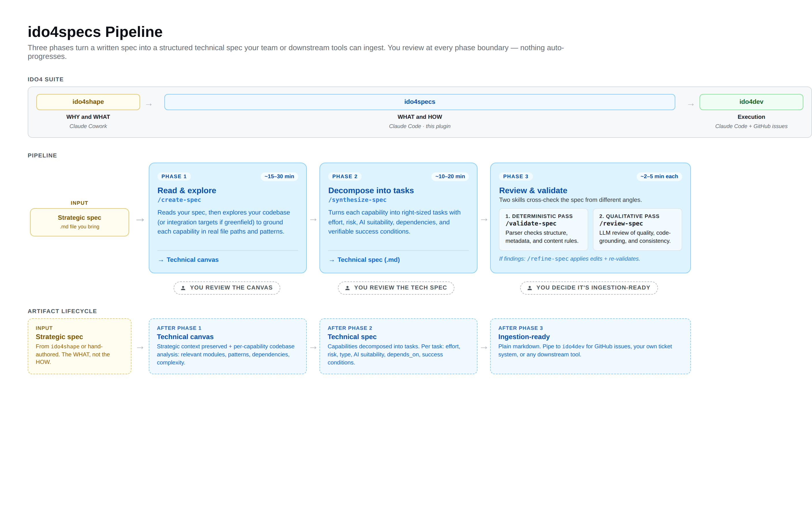Click the 'PHASE 1' badge
812x519 pixels.
(x=174, y=176)
